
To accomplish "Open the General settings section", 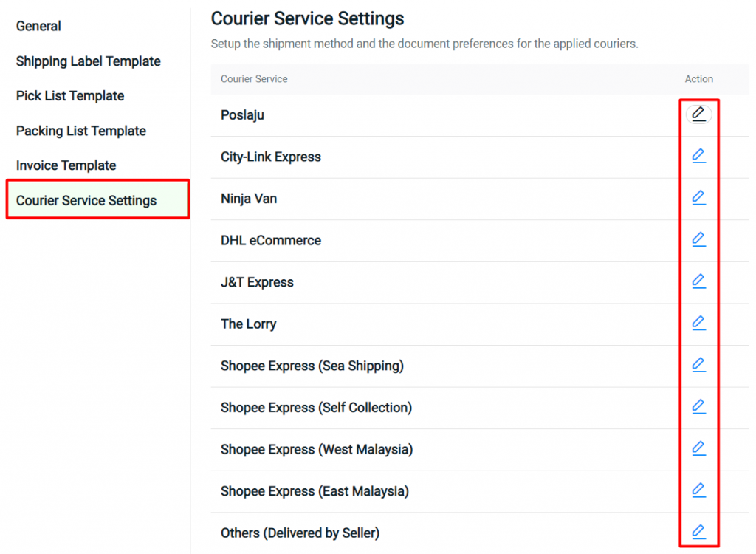I will tap(38, 26).
